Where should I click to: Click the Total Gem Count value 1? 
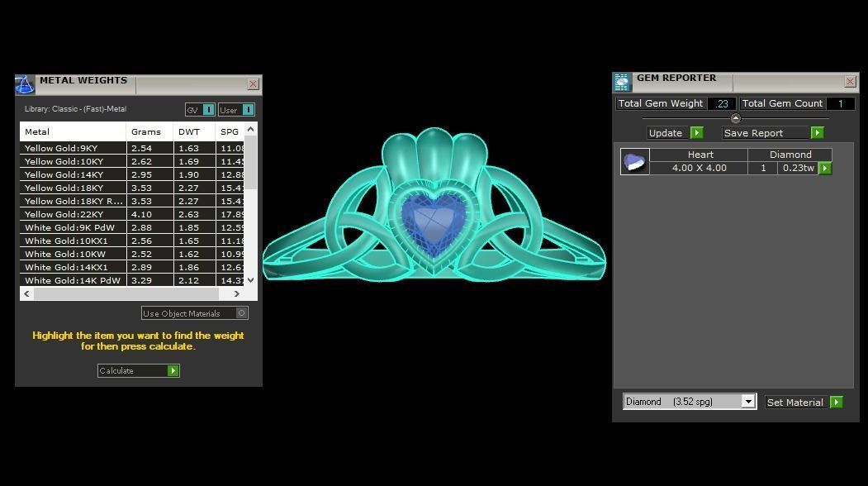point(840,103)
